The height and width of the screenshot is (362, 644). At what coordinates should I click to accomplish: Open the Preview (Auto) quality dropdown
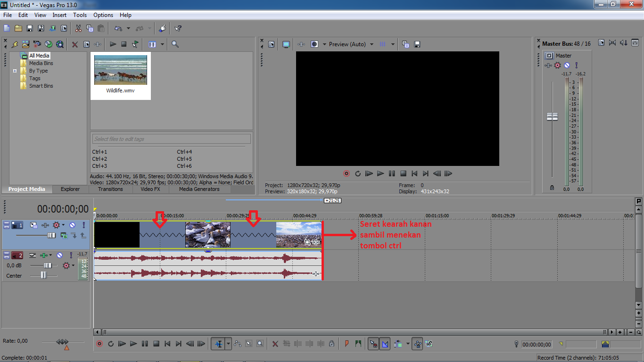click(x=372, y=44)
